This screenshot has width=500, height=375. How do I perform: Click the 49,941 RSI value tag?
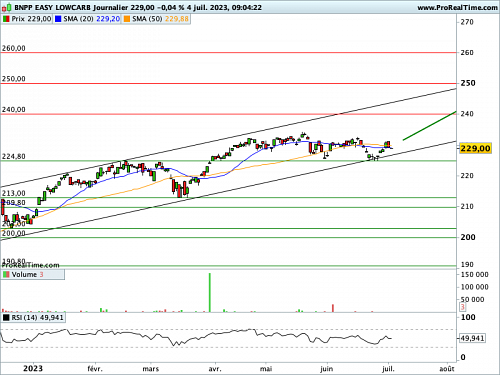pos(472,338)
